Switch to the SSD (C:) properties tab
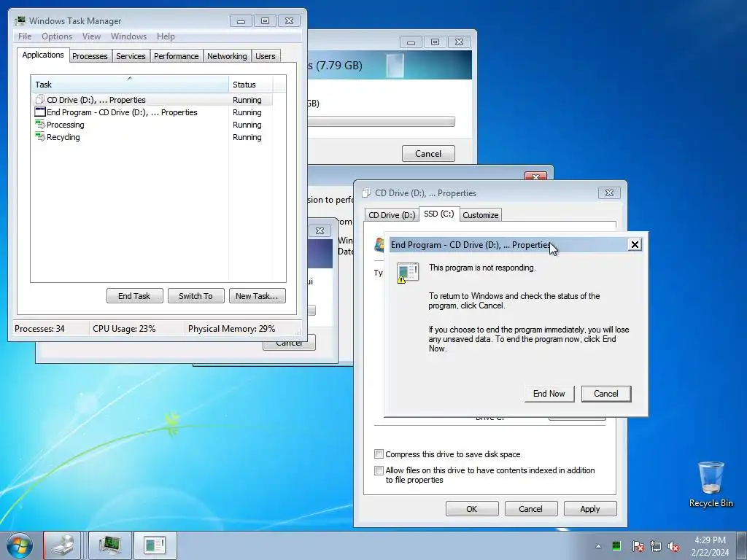Screen dimensions: 747x560 438,214
